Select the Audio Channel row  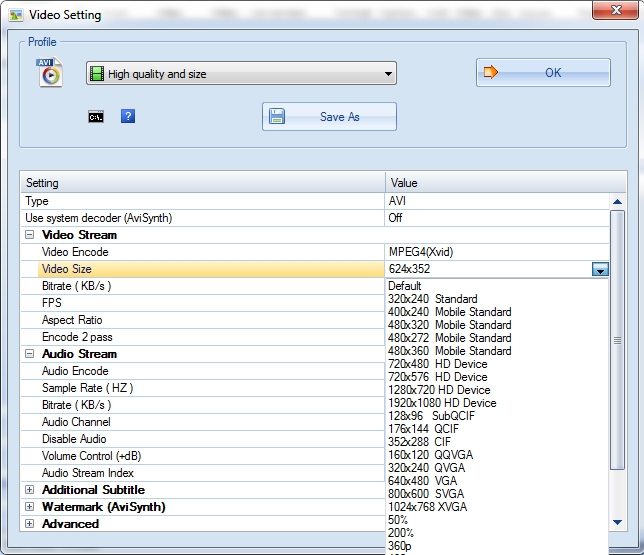click(x=203, y=422)
